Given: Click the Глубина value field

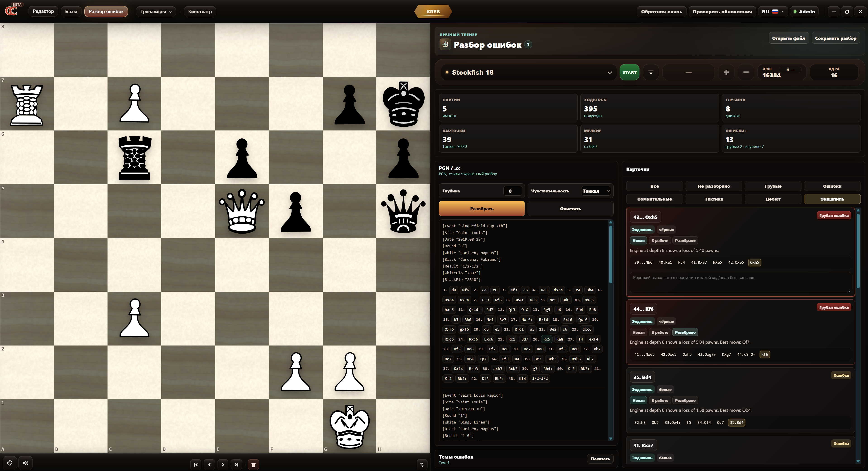Looking at the screenshot, I should tap(512, 191).
